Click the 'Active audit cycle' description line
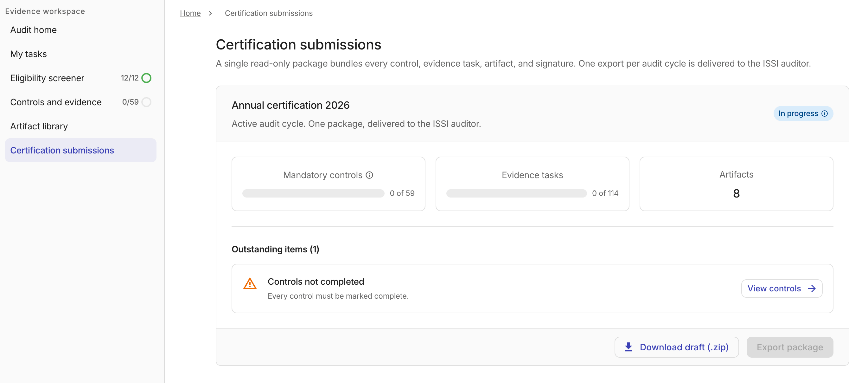Screen dimensions: 868x383 (x=356, y=124)
